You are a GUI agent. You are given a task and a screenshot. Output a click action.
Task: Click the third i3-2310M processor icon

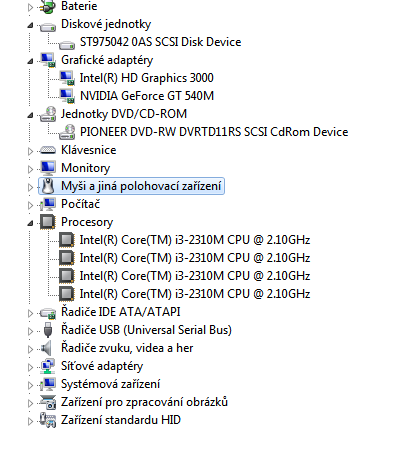tap(67, 276)
